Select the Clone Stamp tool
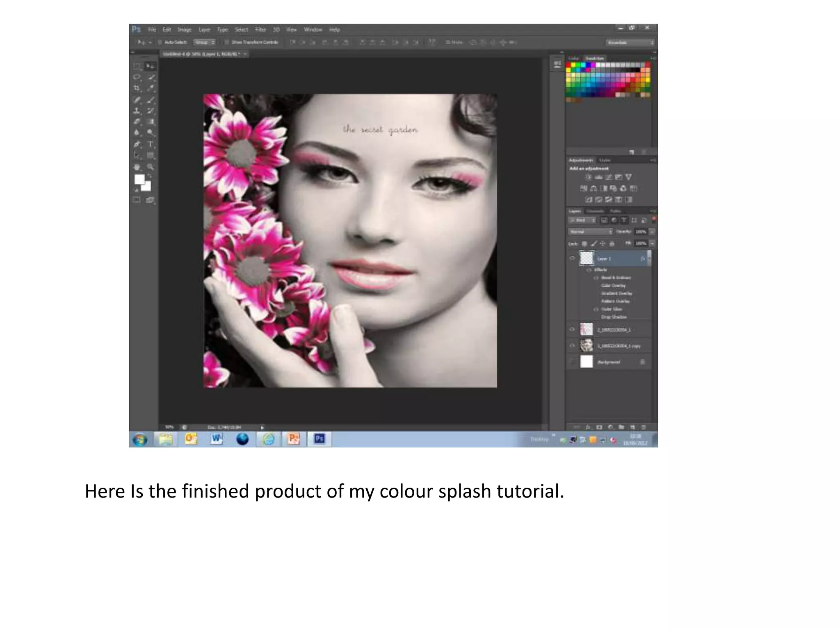Viewport: 840px width, 630px height. coord(137,111)
